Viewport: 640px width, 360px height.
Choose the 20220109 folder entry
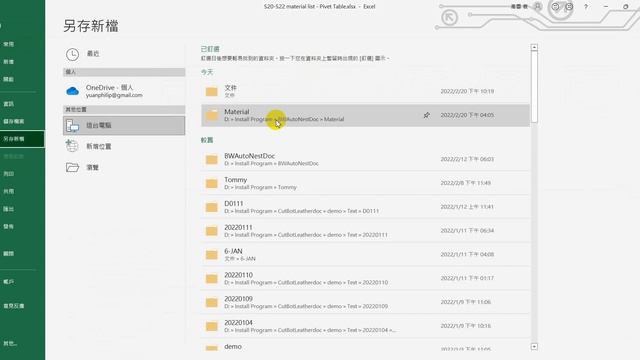tap(365, 302)
